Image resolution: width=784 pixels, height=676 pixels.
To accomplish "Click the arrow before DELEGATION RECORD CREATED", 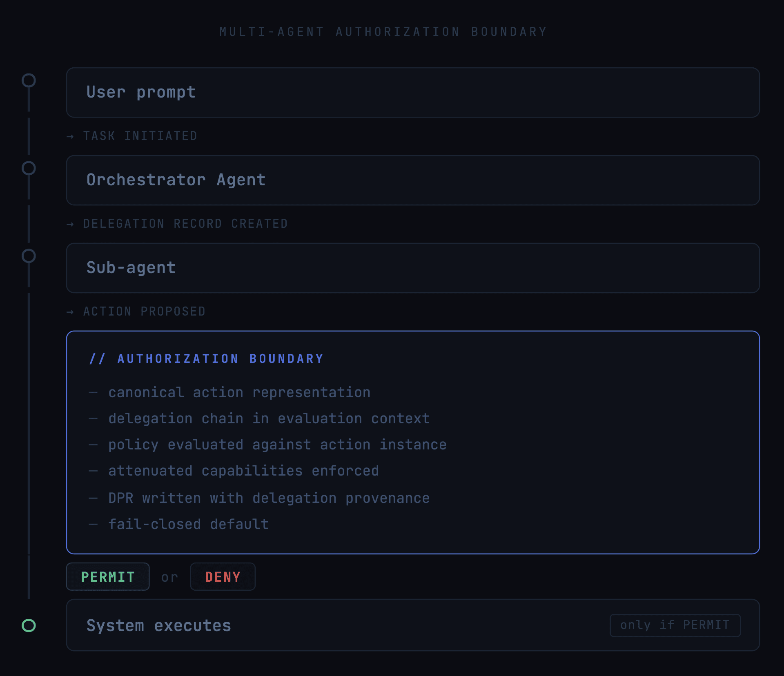I will coord(70,224).
